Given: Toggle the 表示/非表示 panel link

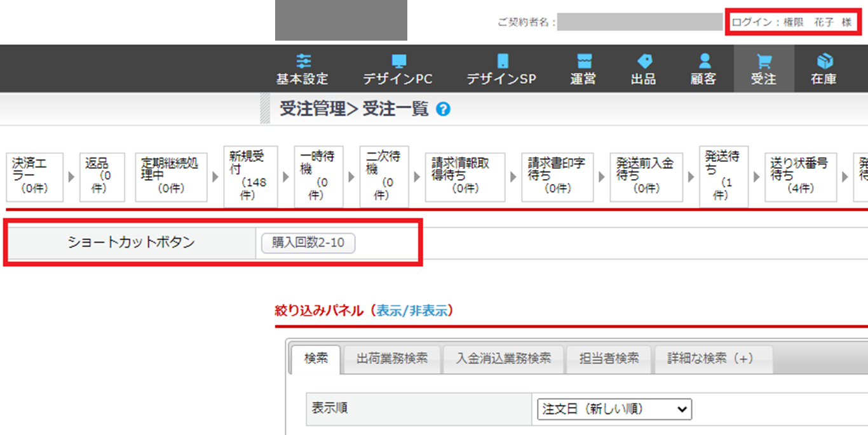Looking at the screenshot, I should (x=412, y=311).
